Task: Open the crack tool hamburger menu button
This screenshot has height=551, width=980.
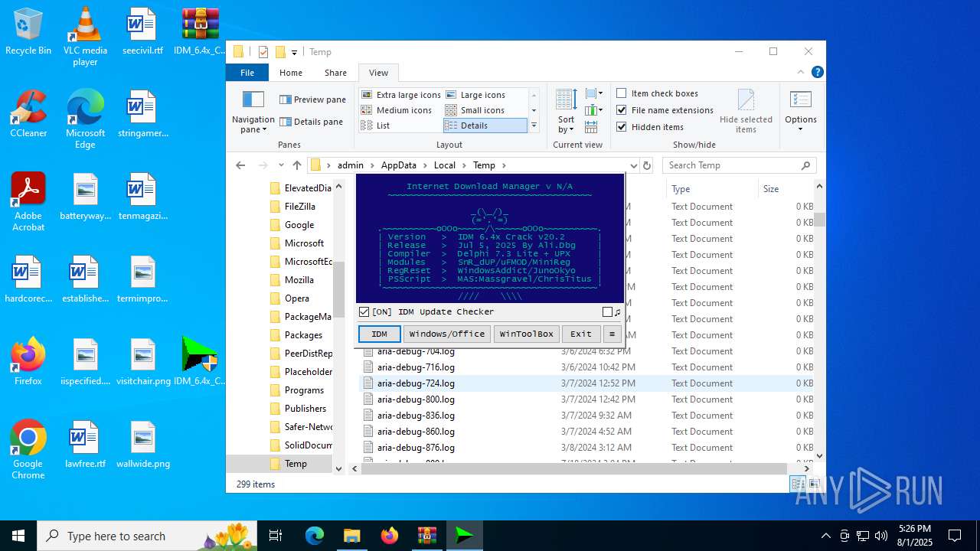Action: (x=611, y=334)
